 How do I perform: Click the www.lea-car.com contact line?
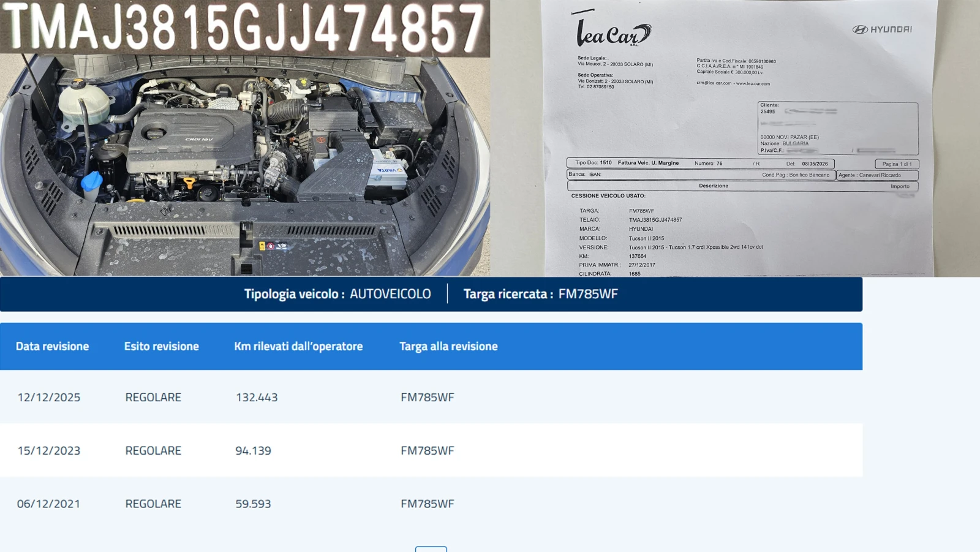coord(733,83)
